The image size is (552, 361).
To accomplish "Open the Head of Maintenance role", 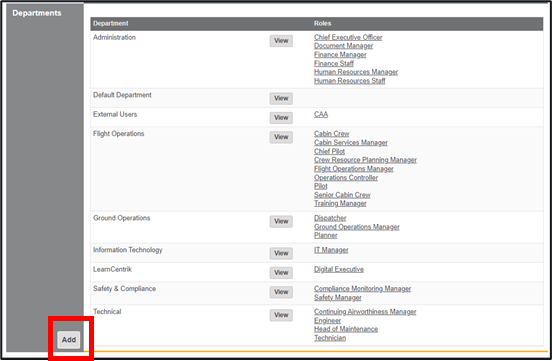I will coord(346,329).
